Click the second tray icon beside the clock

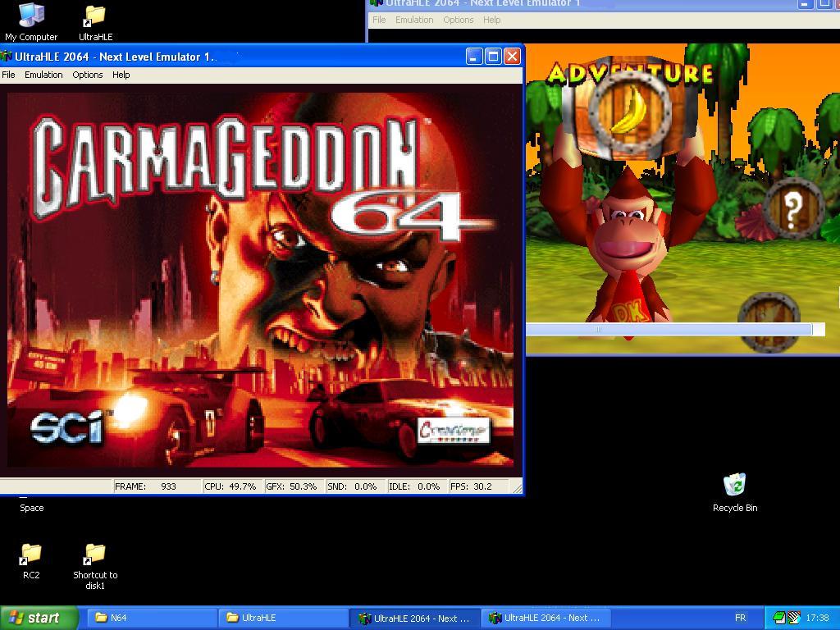794,618
